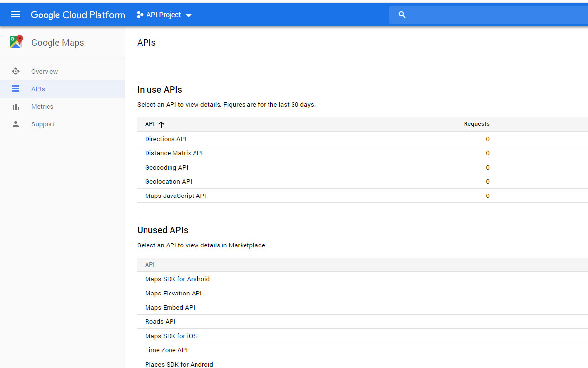Click the search magnifier icon

click(x=402, y=15)
